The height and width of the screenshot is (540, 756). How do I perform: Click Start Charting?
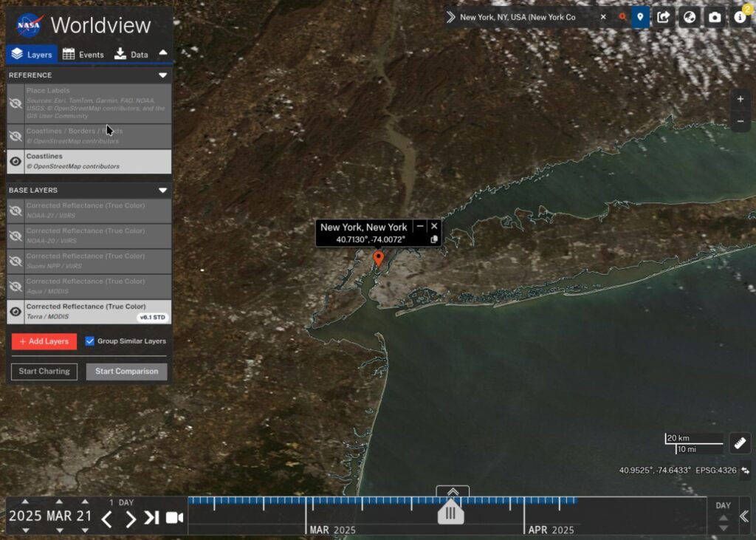tap(44, 371)
